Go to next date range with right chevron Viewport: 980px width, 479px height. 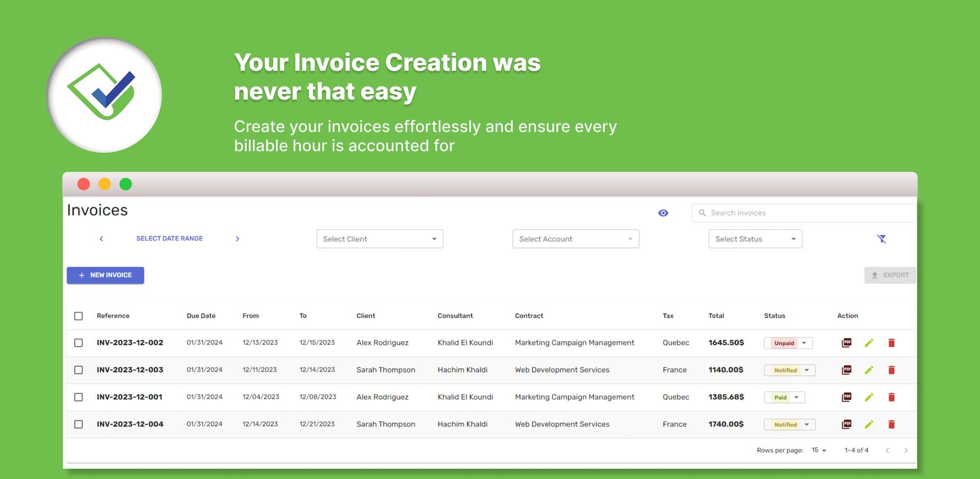(x=238, y=239)
